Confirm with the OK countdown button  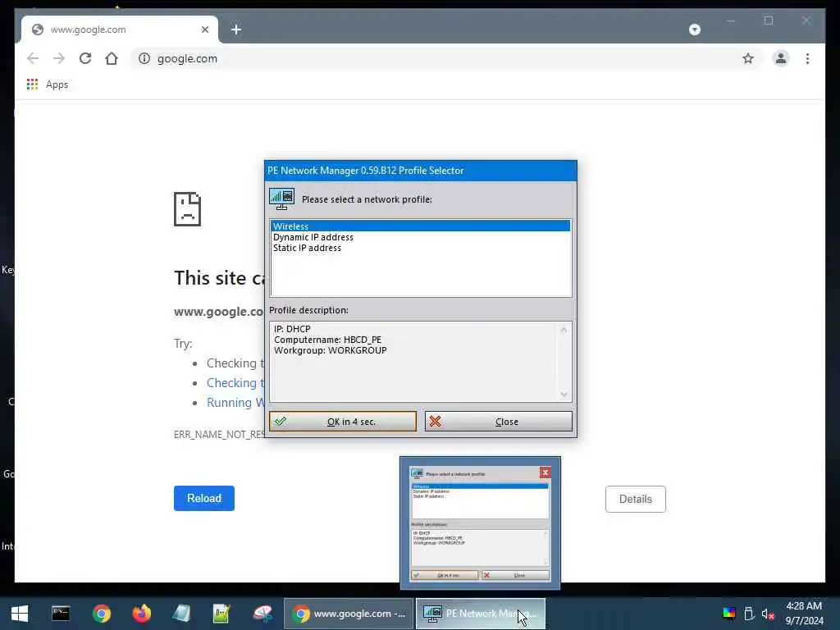tap(342, 421)
